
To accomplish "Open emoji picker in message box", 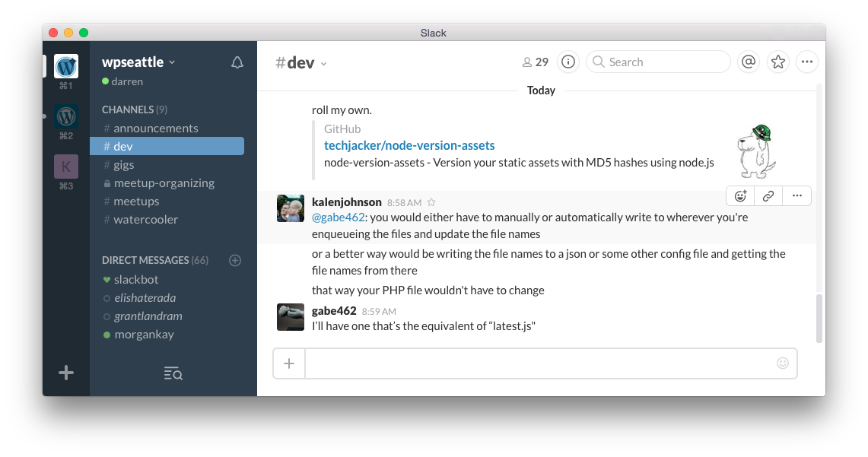I will point(783,363).
